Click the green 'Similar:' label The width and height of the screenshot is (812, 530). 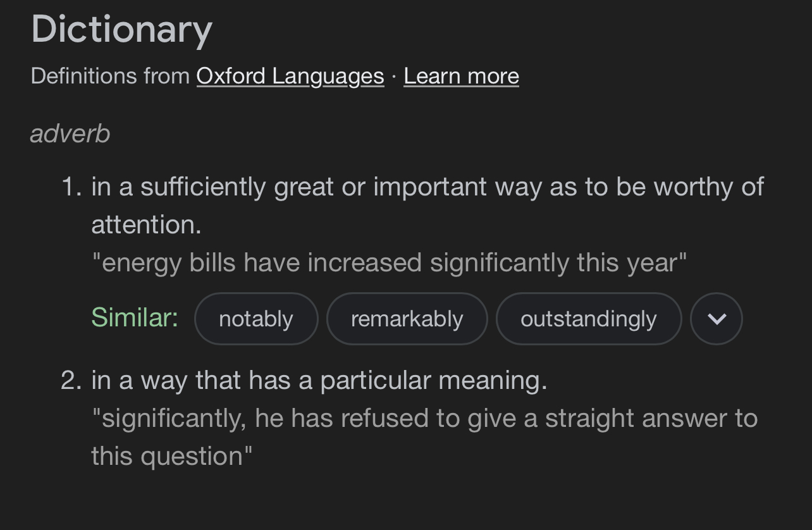135,317
